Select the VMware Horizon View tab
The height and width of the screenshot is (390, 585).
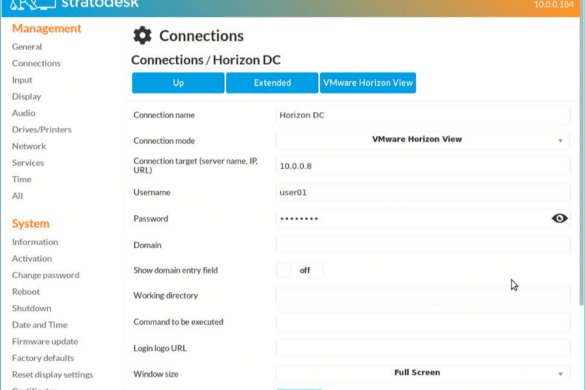click(367, 83)
